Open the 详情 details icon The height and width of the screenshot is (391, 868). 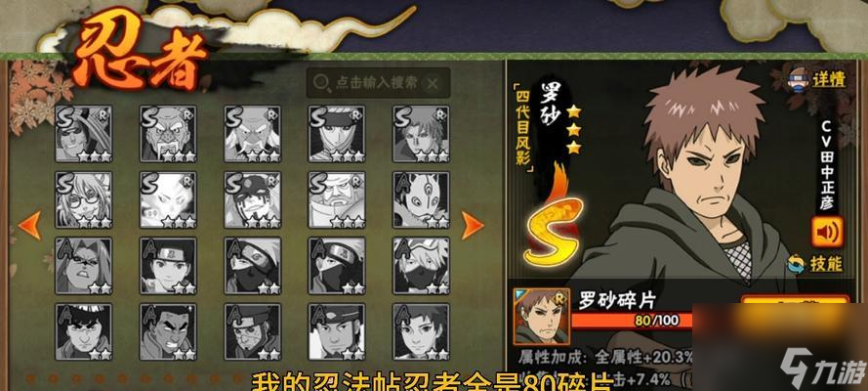point(816,79)
